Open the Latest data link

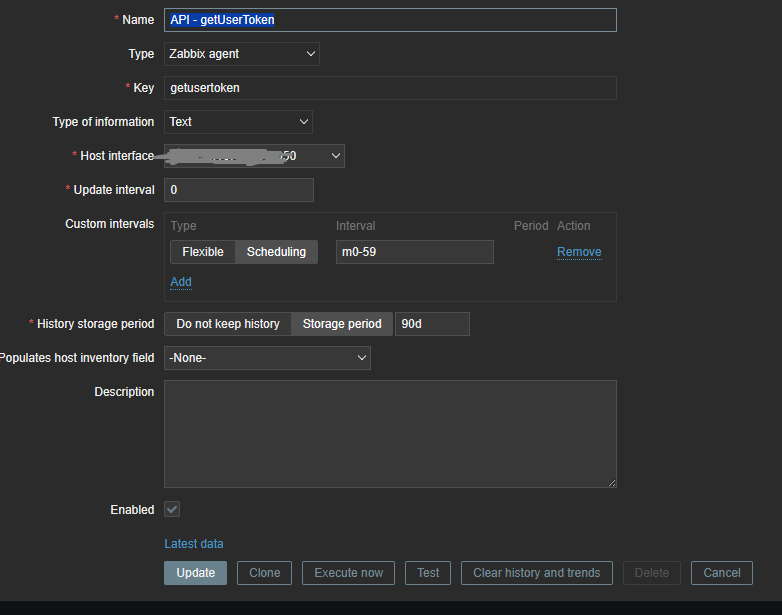point(194,544)
